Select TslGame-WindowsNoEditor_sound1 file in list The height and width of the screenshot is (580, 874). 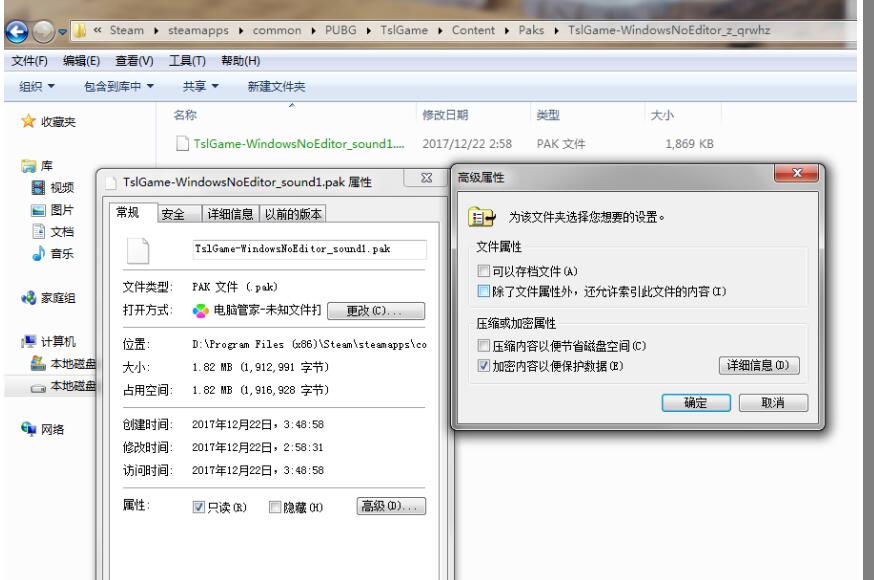299,144
